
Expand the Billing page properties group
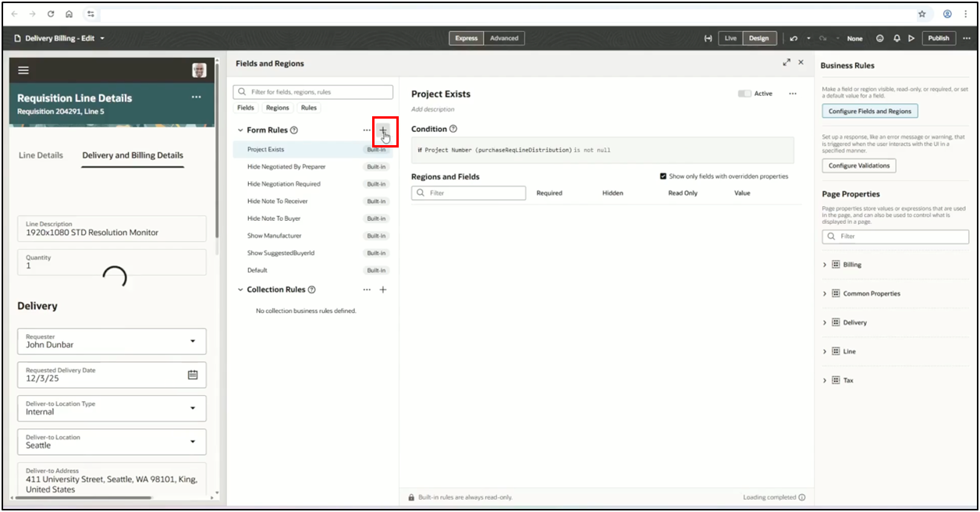(x=825, y=265)
